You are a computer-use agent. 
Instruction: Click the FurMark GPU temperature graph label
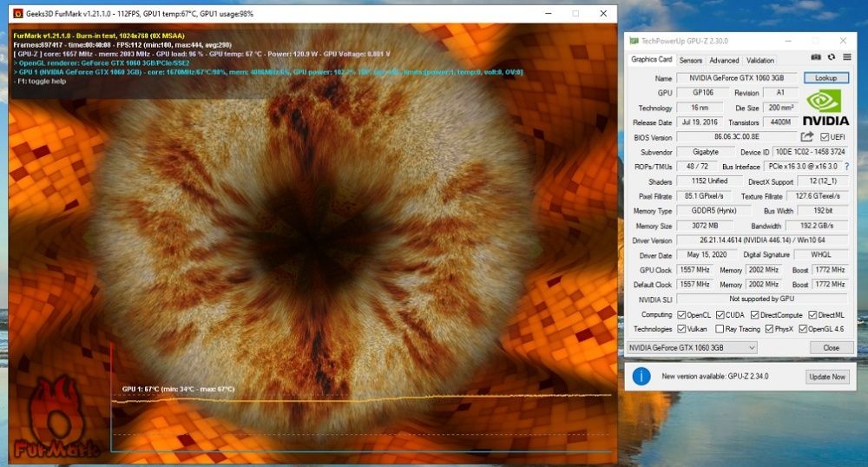click(178, 389)
